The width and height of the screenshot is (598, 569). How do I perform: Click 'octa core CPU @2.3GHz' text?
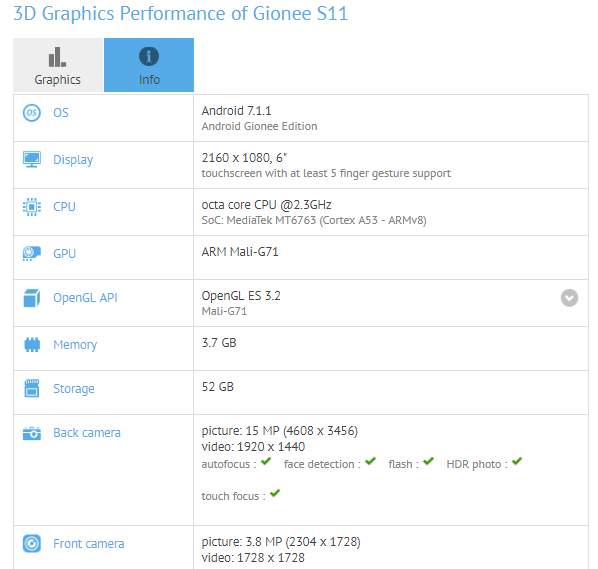click(x=266, y=205)
